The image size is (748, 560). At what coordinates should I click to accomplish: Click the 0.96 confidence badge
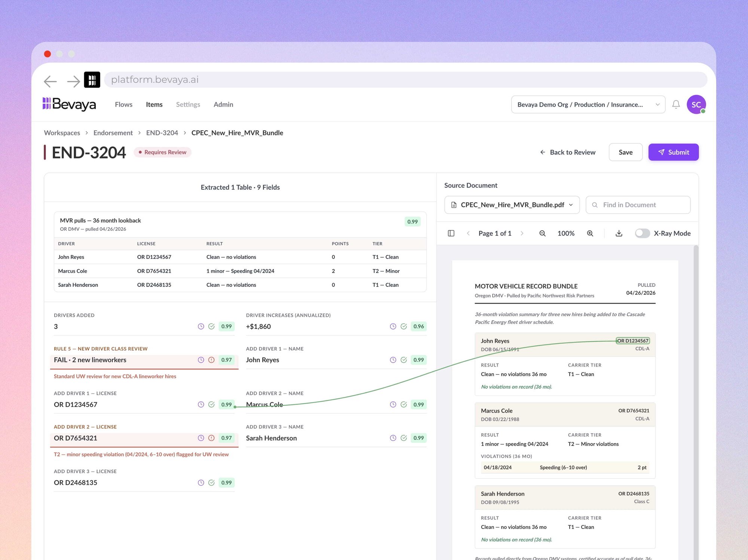coord(419,326)
